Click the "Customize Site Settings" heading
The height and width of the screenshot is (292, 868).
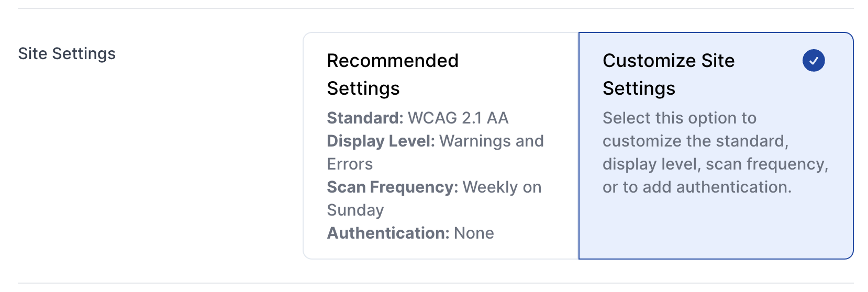[668, 74]
